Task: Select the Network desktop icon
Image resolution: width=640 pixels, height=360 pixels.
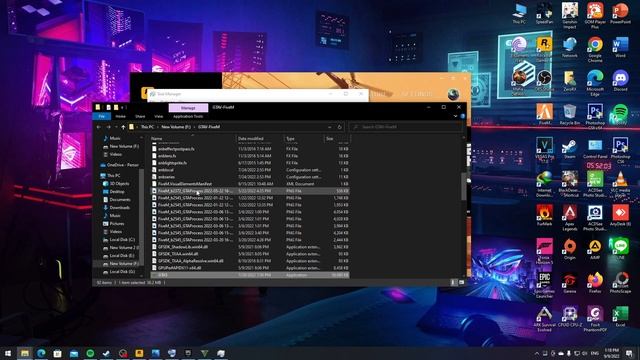Action: click(569, 47)
